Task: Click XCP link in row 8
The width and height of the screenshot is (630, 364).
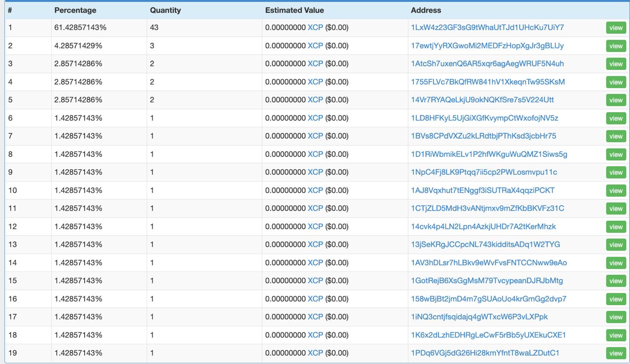Action: 315,154
